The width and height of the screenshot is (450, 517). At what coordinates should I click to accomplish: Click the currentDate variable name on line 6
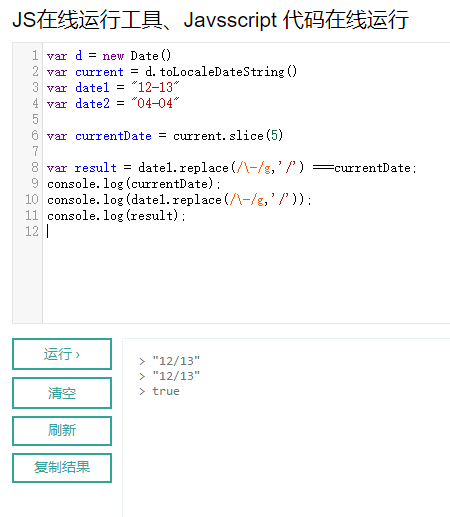tap(113, 136)
